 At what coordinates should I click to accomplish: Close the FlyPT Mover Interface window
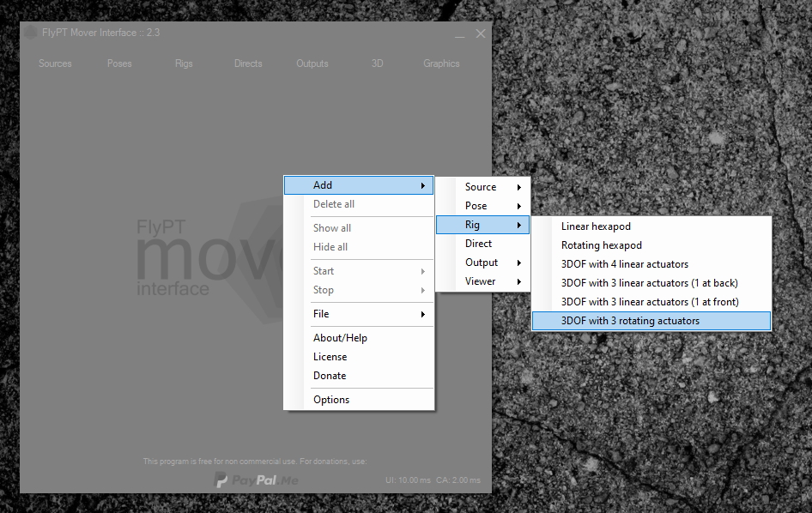click(481, 33)
